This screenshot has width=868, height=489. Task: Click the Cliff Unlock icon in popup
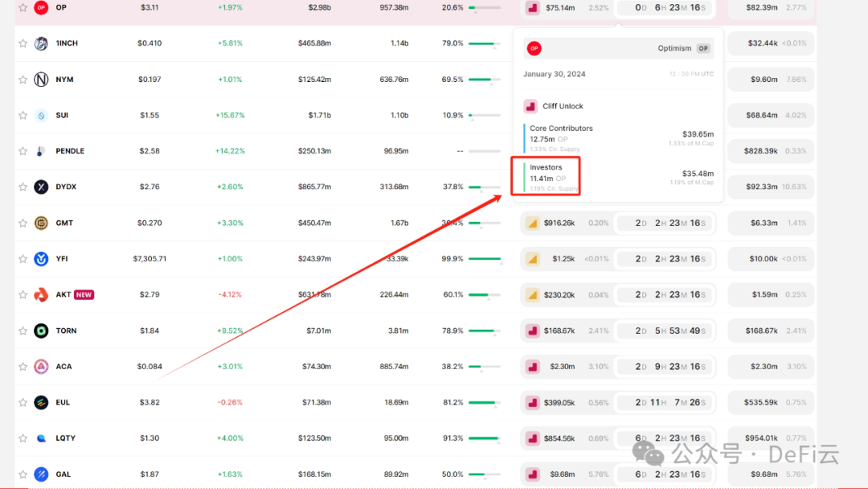coord(530,106)
